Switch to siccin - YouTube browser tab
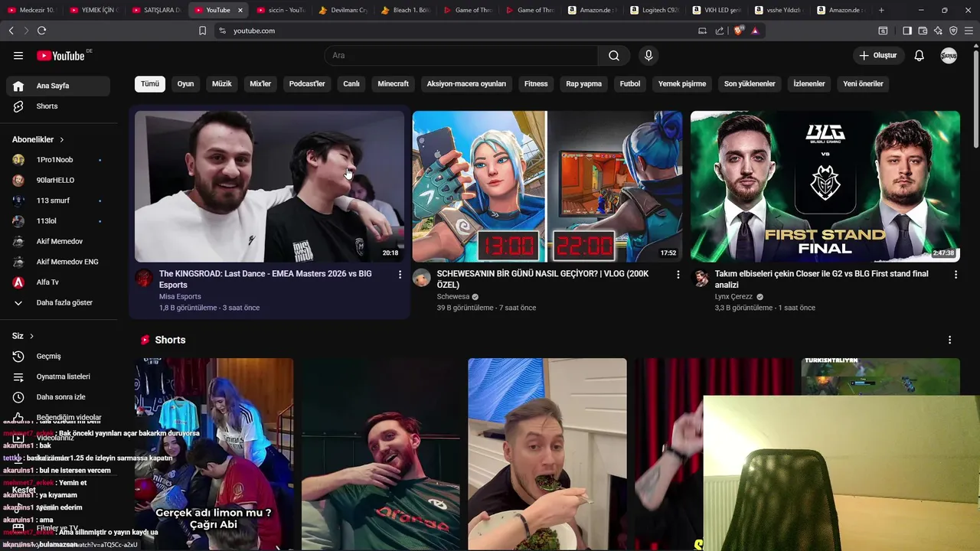The height and width of the screenshot is (551, 980). 280,10
